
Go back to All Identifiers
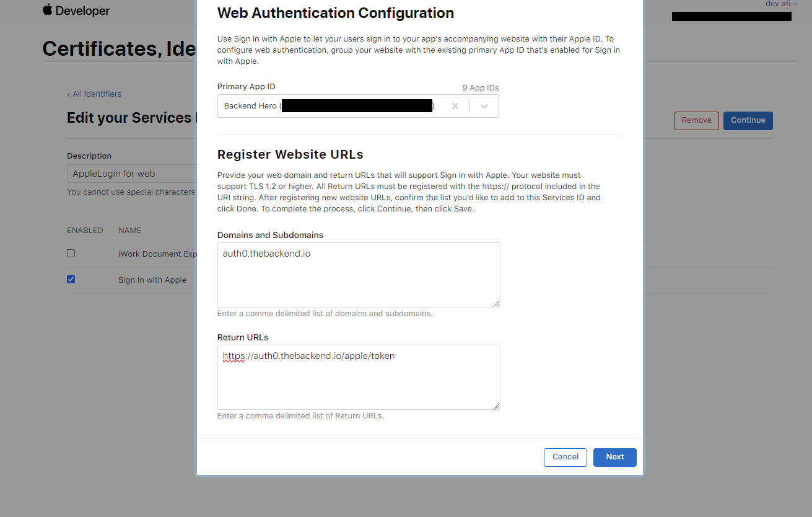(94, 94)
